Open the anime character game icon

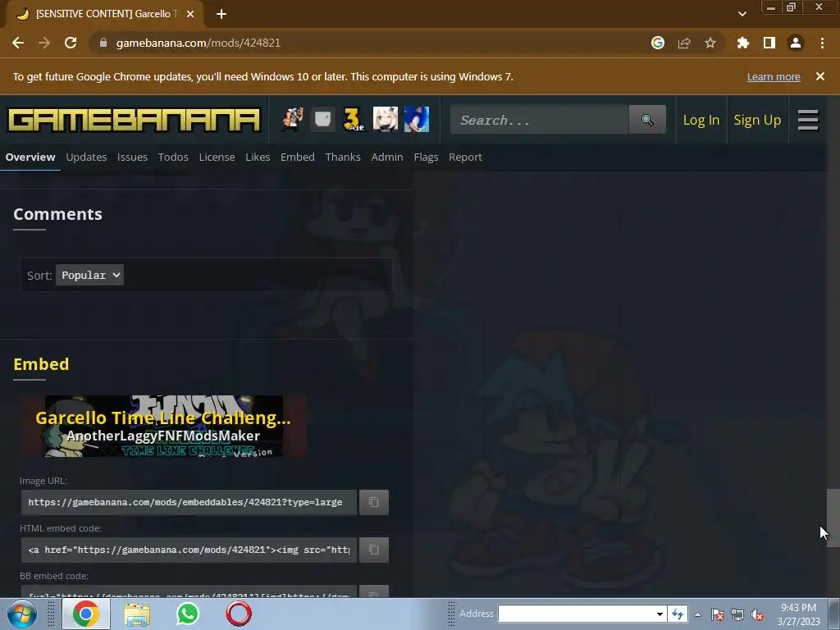[386, 120]
